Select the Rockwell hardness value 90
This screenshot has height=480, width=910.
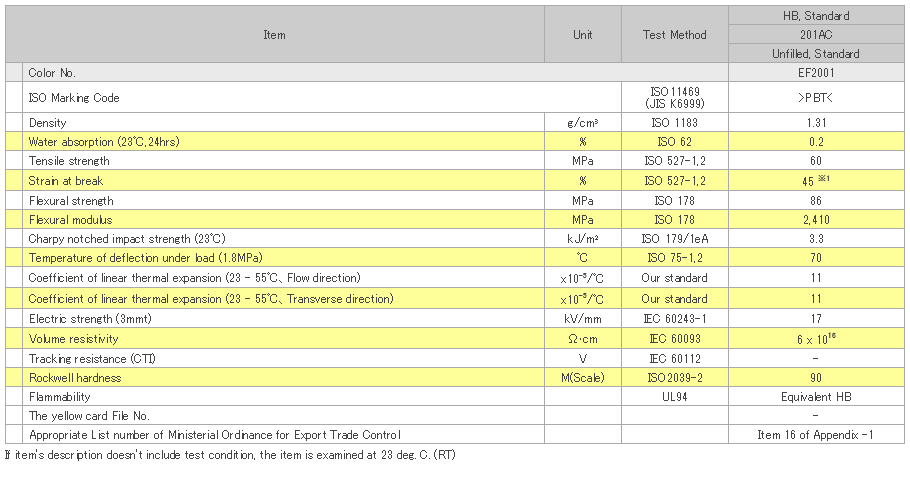tap(816, 377)
